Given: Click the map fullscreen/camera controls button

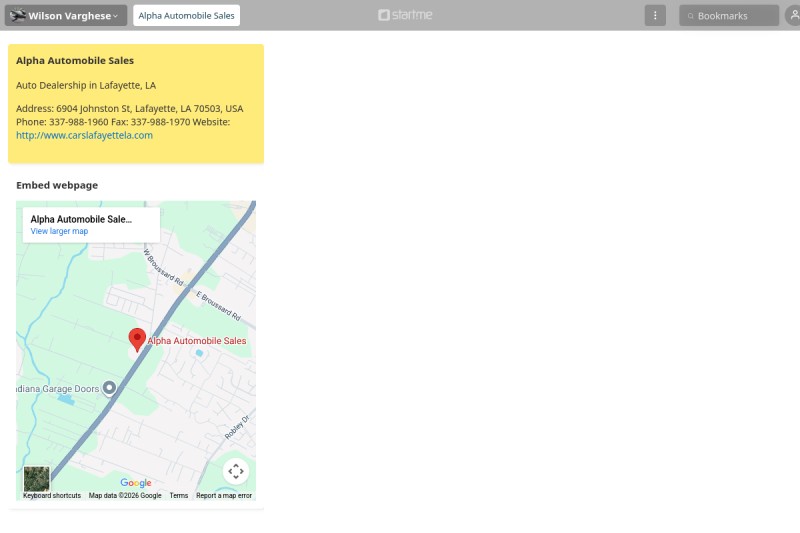Looking at the screenshot, I should 236,471.
